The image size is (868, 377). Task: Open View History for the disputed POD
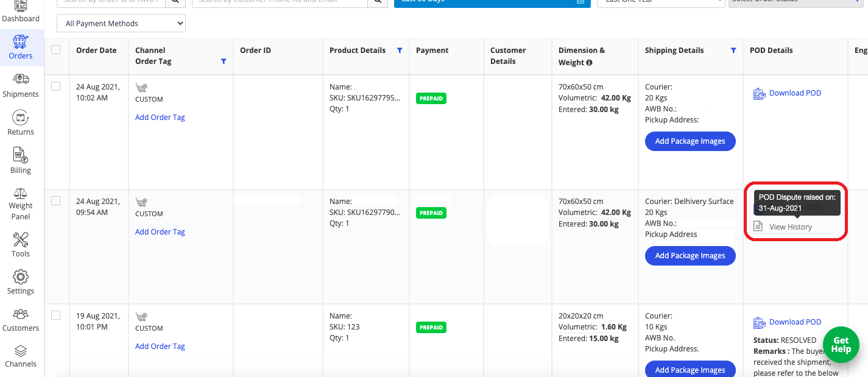791,227
